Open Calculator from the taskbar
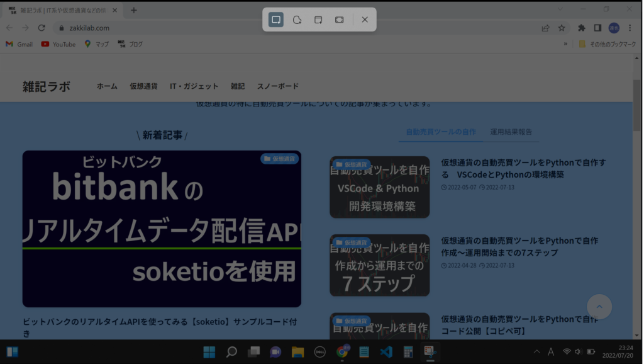 408,352
